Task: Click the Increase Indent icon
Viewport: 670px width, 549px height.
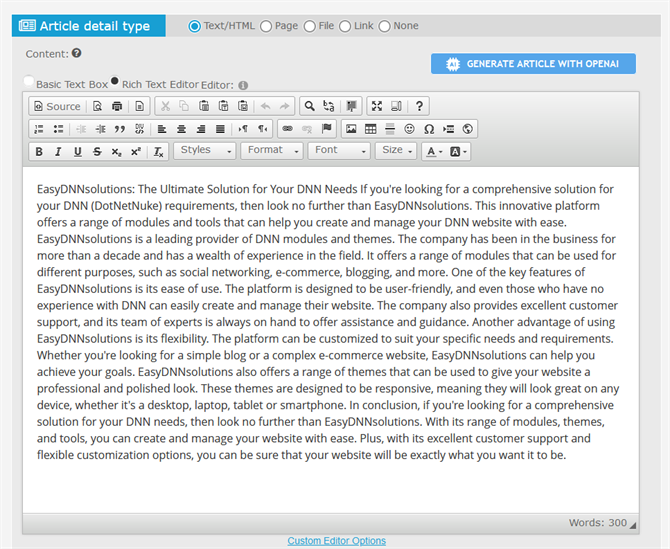Action: [100, 129]
